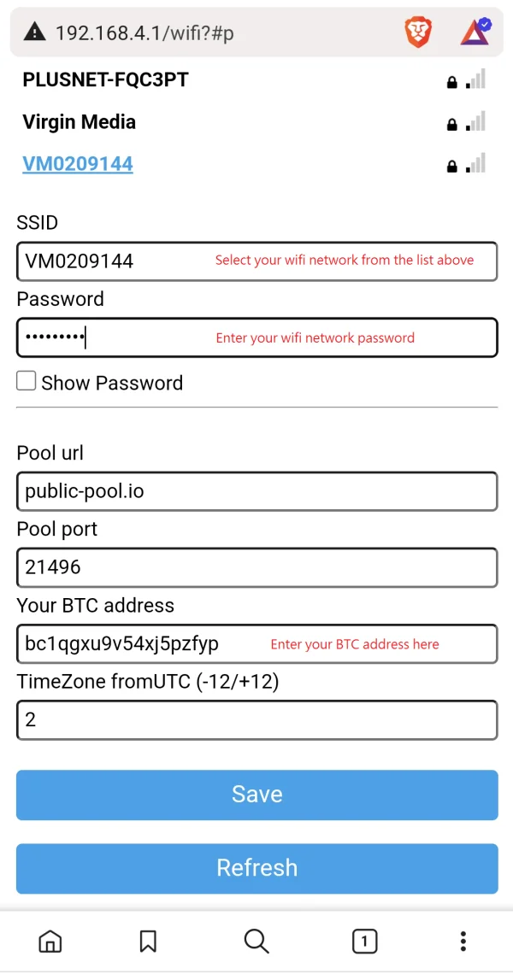Viewport: 513px width, 980px height.
Task: Tap the address bar URL
Action: [145, 32]
